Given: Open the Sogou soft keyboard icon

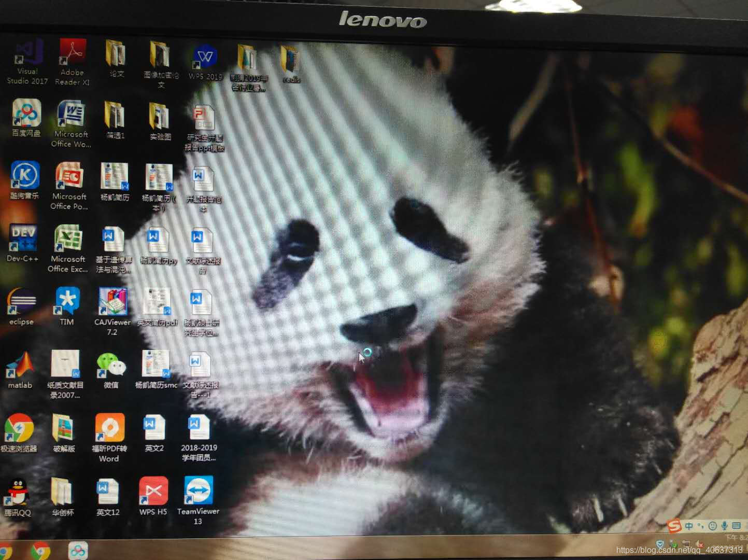Looking at the screenshot, I should point(736,526).
